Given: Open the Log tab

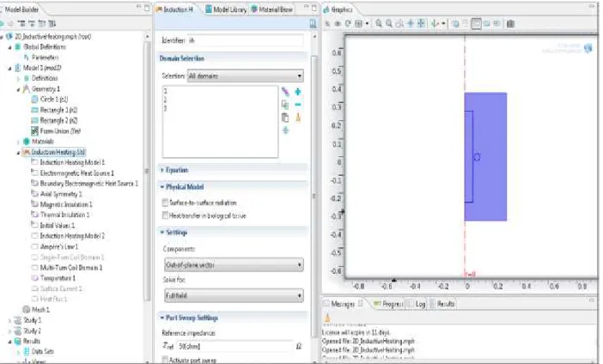Looking at the screenshot, I should (x=416, y=304).
